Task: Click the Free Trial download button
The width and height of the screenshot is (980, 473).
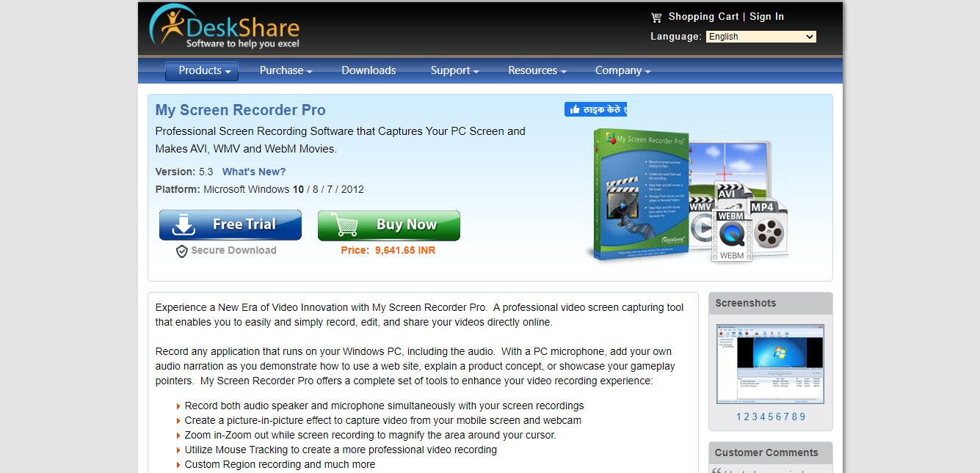Action: [231, 225]
